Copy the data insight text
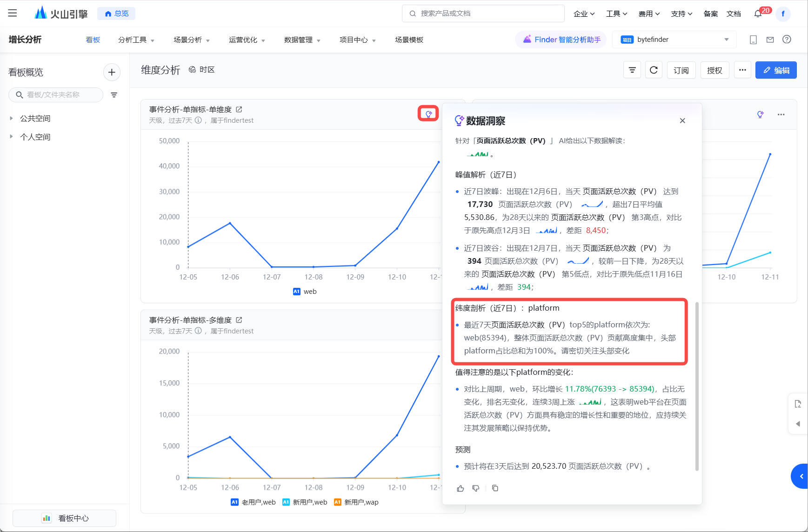Image resolution: width=808 pixels, height=532 pixels. pyautogui.click(x=495, y=488)
